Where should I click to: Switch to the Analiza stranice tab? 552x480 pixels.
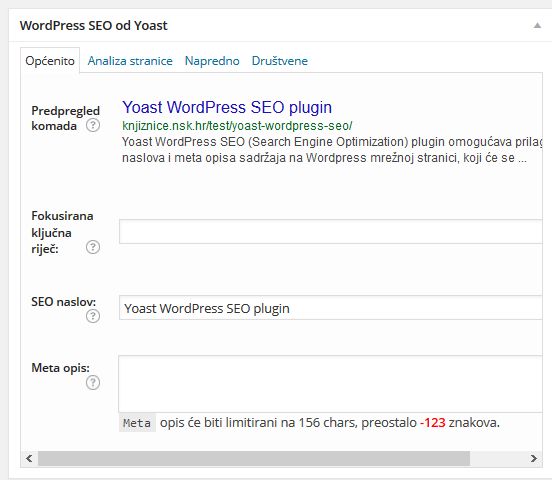[x=130, y=61]
